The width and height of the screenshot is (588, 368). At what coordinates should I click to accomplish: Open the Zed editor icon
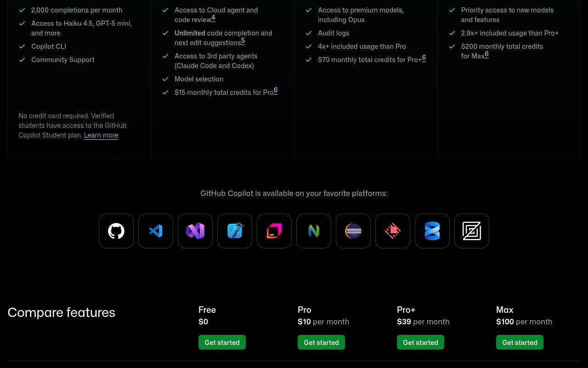[x=472, y=231]
